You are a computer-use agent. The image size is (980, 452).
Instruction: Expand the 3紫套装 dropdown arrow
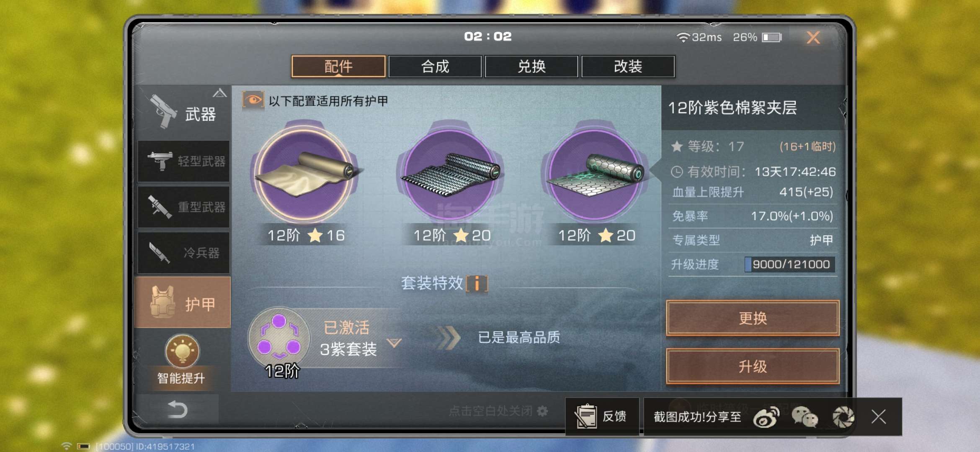[394, 343]
